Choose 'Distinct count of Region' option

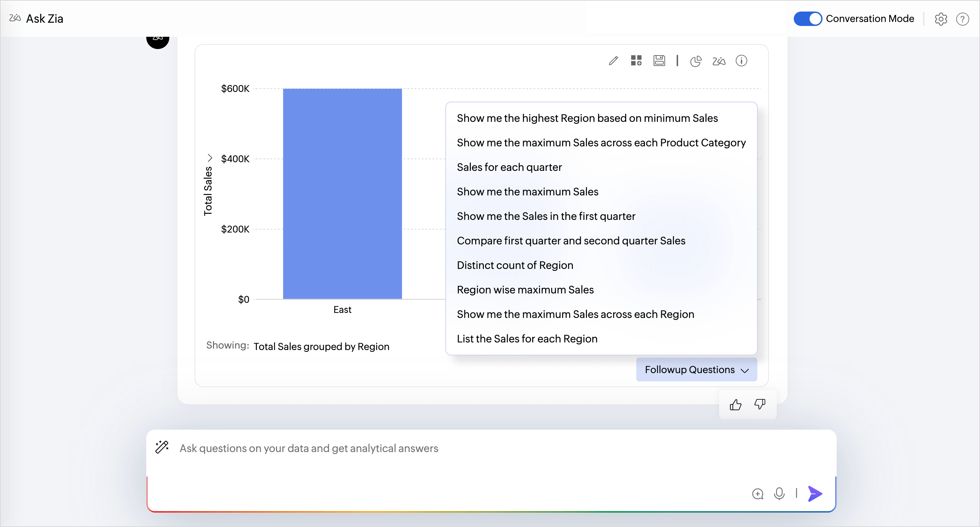[x=515, y=265]
